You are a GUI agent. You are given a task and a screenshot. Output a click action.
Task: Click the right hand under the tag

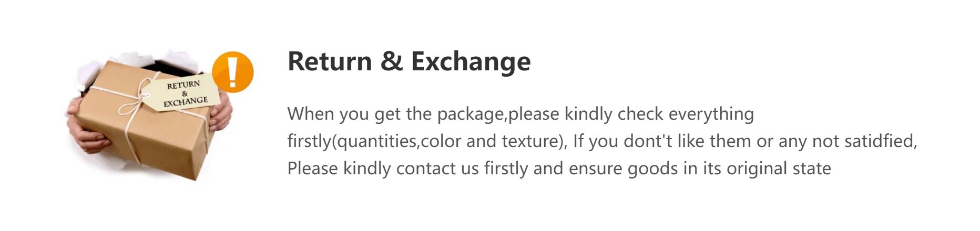click(x=221, y=113)
